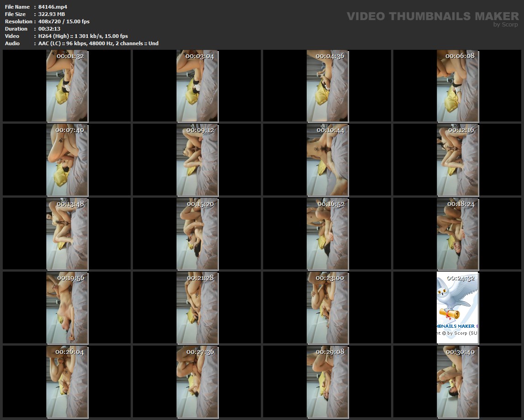The image size is (524, 420).
Task: Click the owl logo thumbnail at 00:24:32
Action: (458, 307)
